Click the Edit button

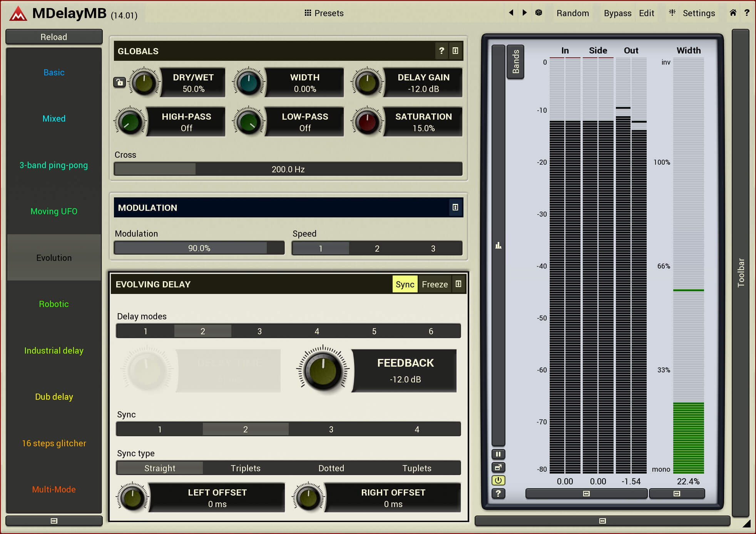click(646, 13)
